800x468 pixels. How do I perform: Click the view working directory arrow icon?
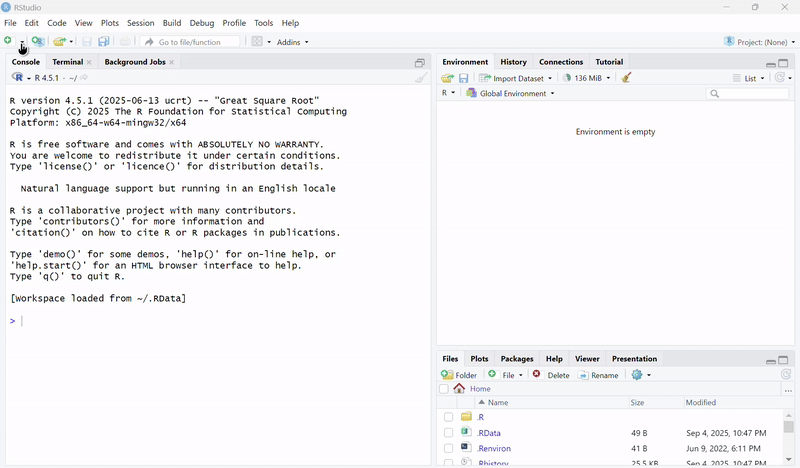click(x=84, y=78)
